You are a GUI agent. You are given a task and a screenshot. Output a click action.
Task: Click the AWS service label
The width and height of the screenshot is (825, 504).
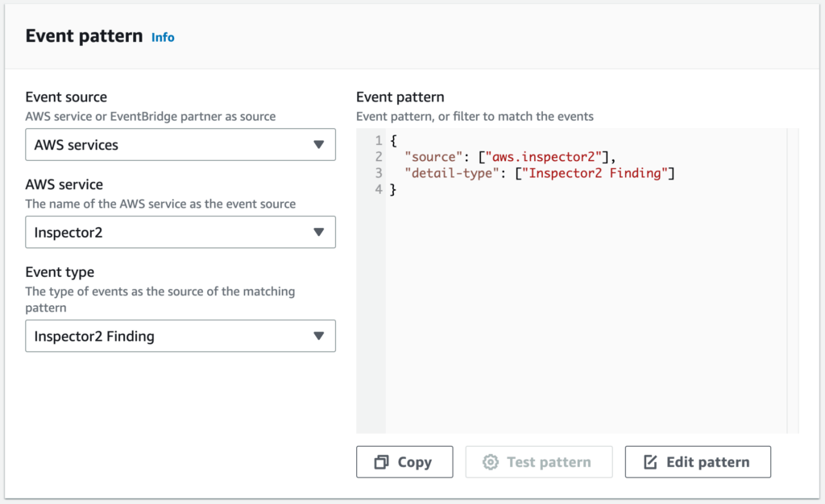(64, 184)
